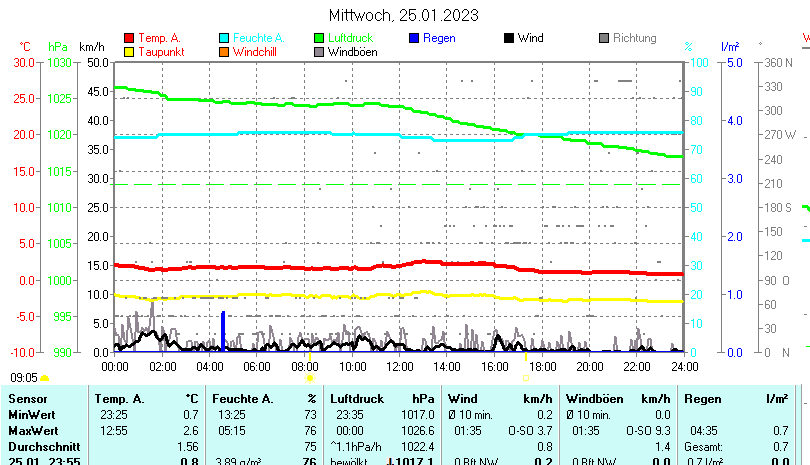Screen dimensions: 810x465
Task: Click the km/h wind axis label
Action: pos(91,47)
